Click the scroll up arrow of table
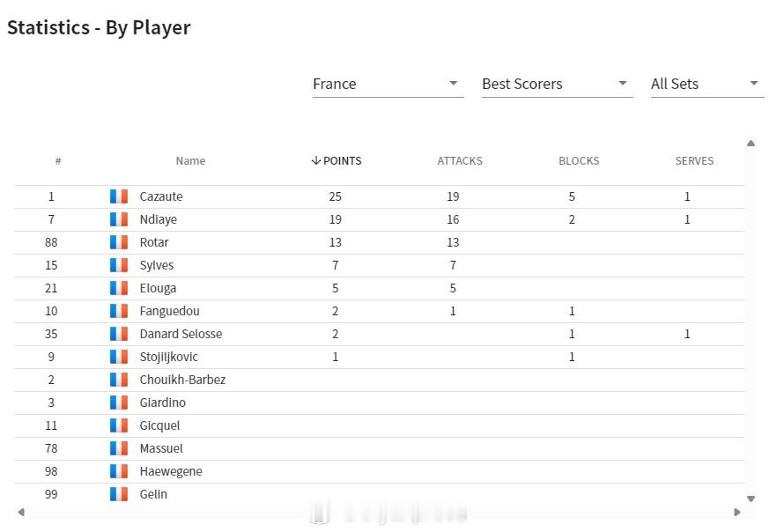 [751, 144]
